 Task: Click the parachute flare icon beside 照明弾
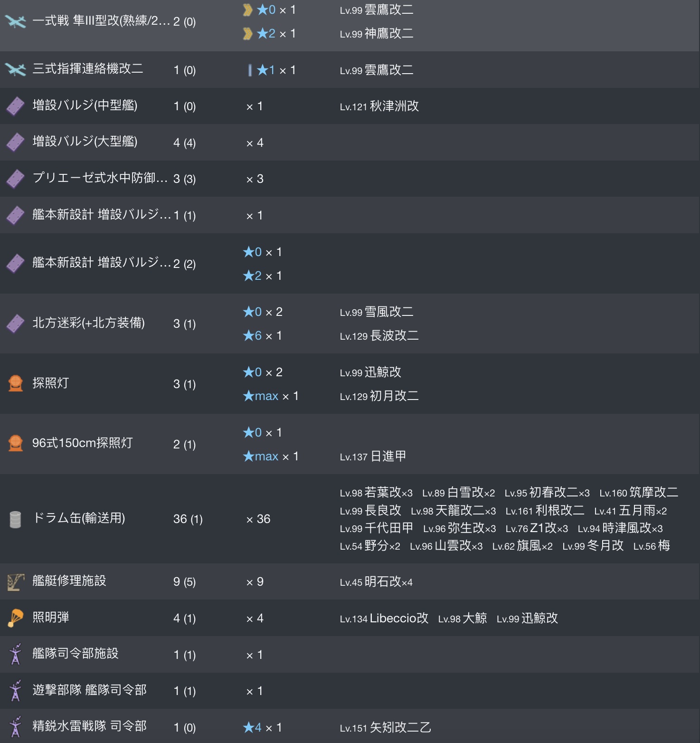coord(16,618)
